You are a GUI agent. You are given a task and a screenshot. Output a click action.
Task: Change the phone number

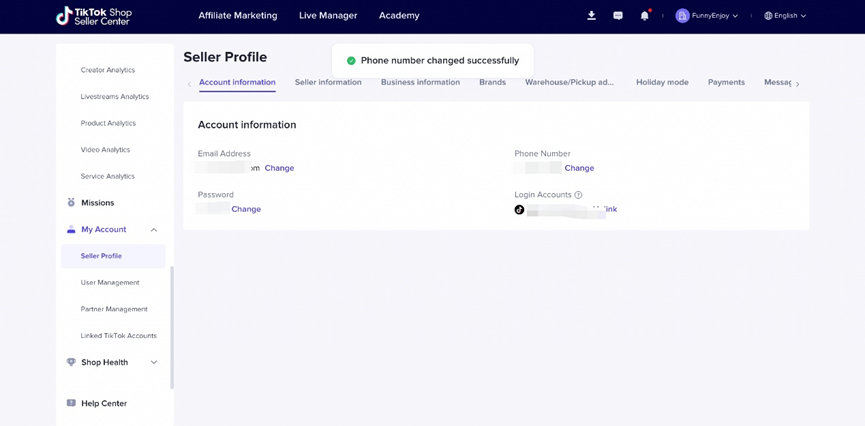(579, 168)
